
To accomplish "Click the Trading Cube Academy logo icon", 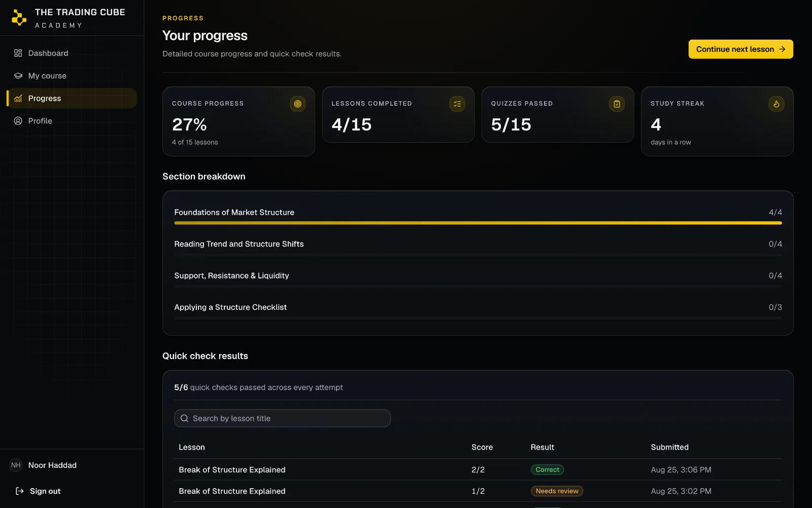I will point(19,18).
